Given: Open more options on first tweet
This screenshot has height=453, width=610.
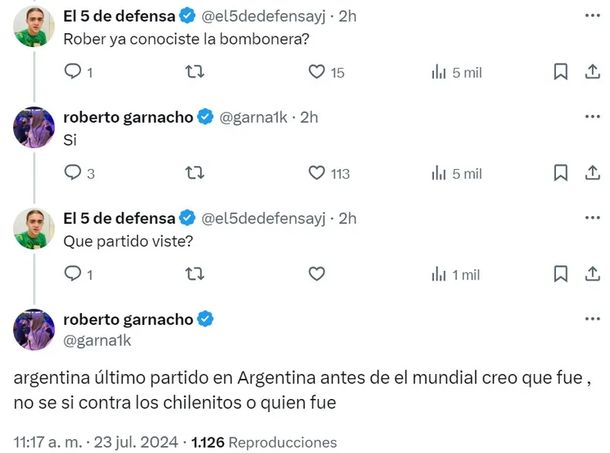Looking at the screenshot, I should [x=589, y=16].
